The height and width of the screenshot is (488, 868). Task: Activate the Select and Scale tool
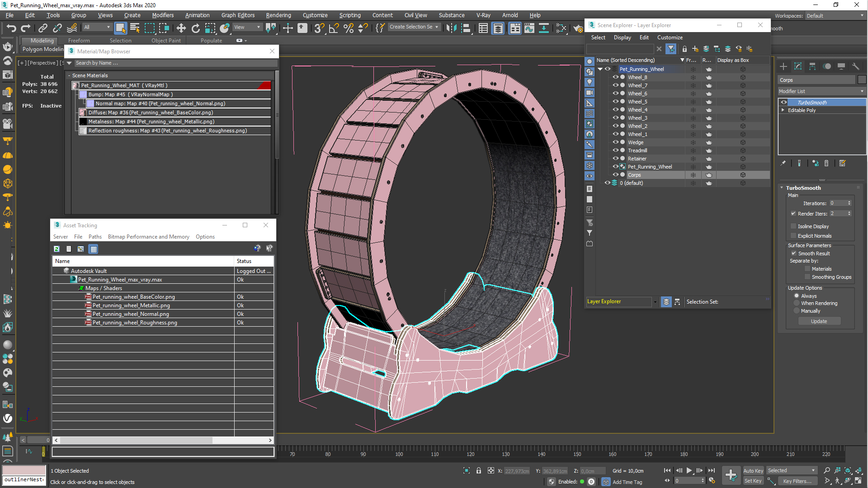click(x=210, y=28)
